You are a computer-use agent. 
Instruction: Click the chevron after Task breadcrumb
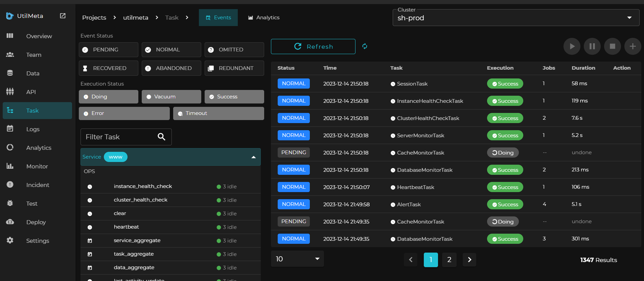[x=187, y=18]
